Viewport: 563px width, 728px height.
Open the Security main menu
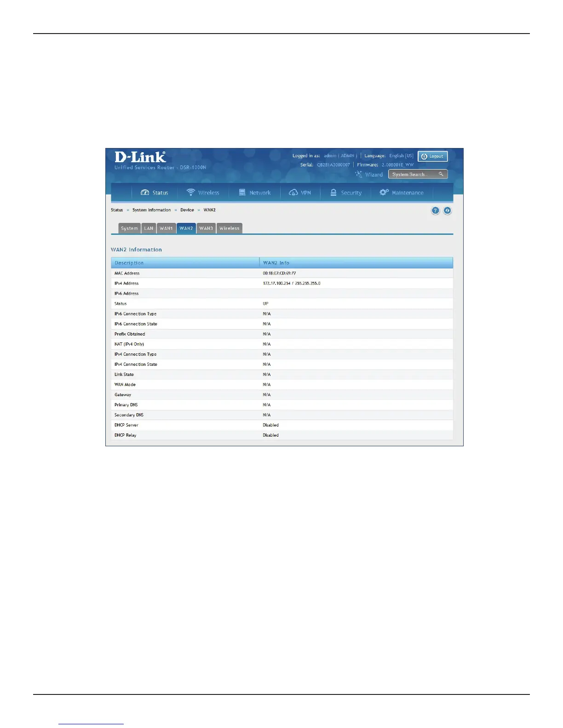[x=346, y=193]
